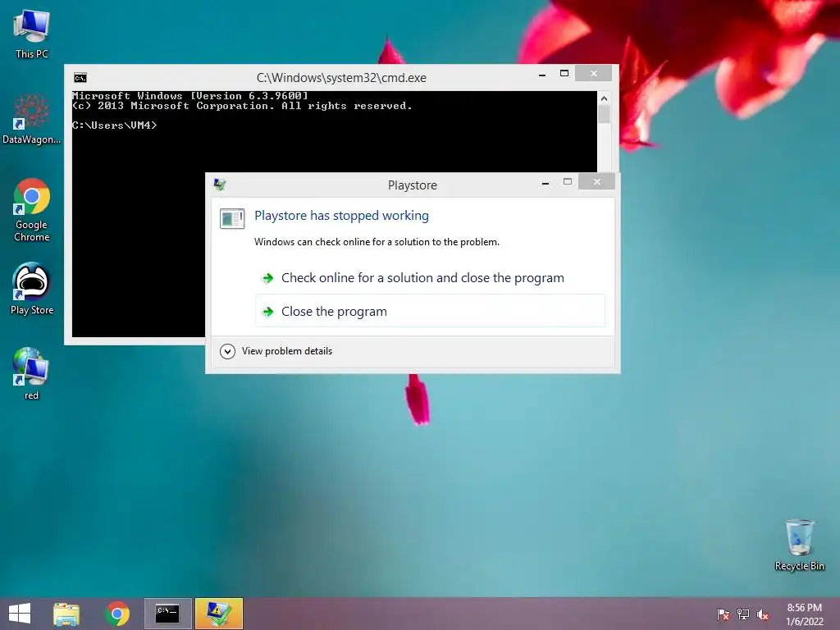Viewport: 840px width, 630px height.
Task: Minimize the cmd.exe window
Action: pos(542,75)
